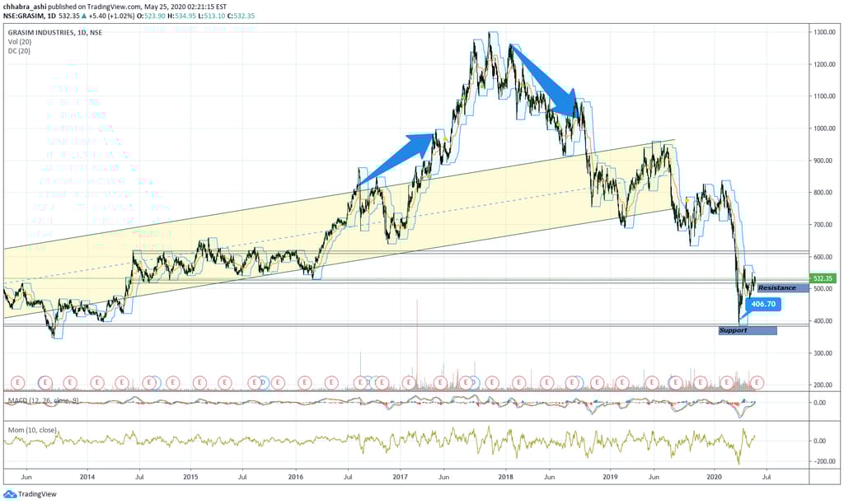
Task: Click the TradingView logo at bottom left
Action: pos(30,494)
